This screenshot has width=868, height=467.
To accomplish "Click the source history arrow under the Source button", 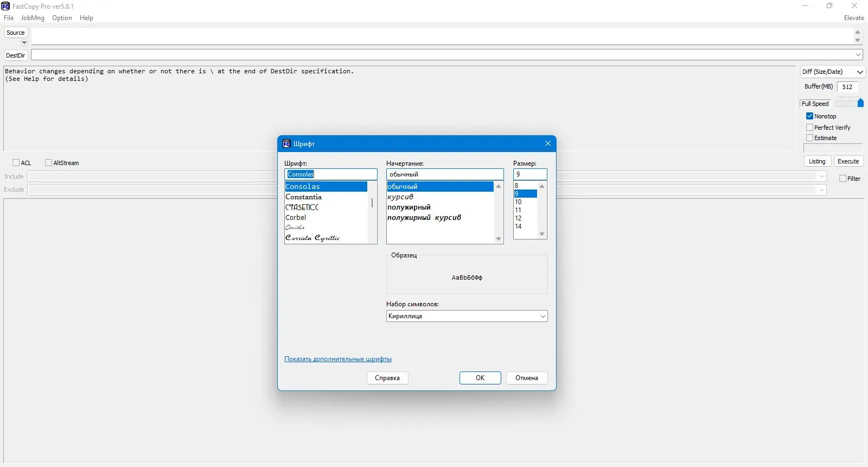I will point(24,42).
